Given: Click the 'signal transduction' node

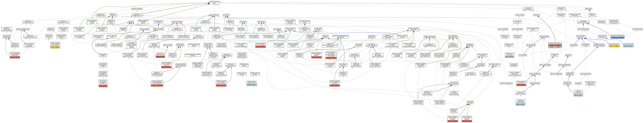Looking at the screenshot, I should pyautogui.click(x=158, y=29).
